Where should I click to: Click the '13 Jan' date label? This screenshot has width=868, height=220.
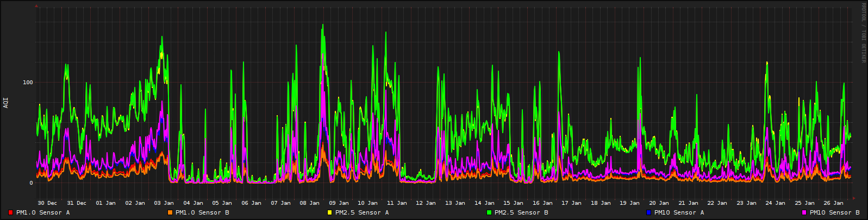point(455,203)
